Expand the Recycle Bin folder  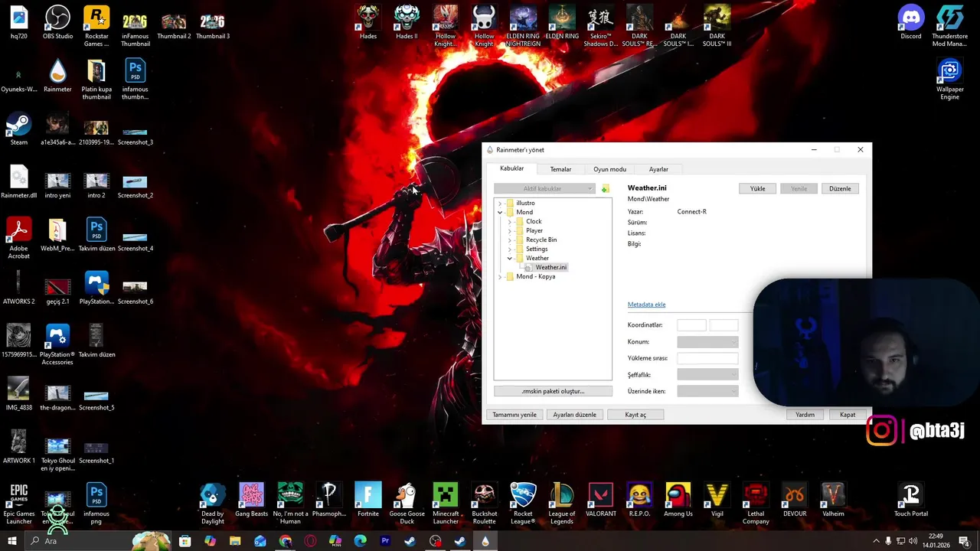[510, 240]
